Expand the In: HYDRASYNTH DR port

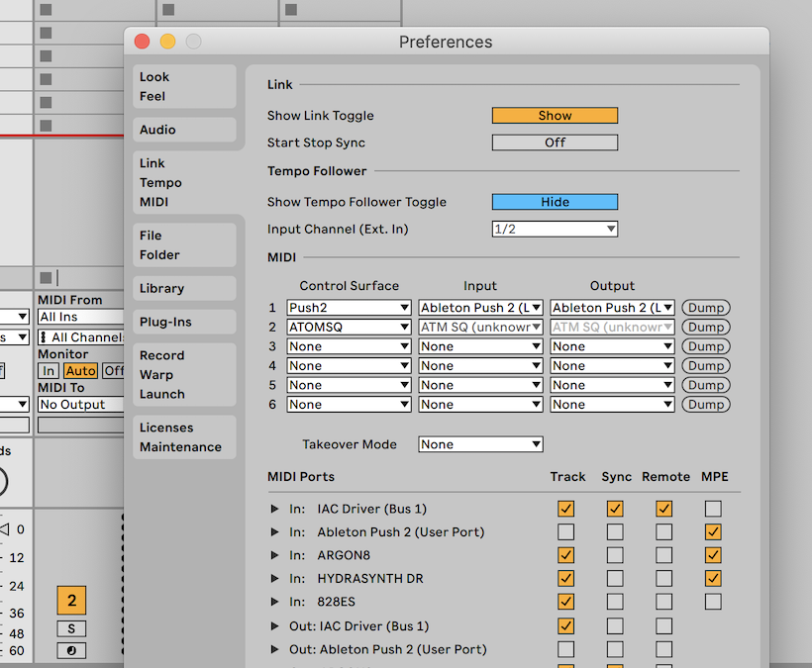coord(274,579)
